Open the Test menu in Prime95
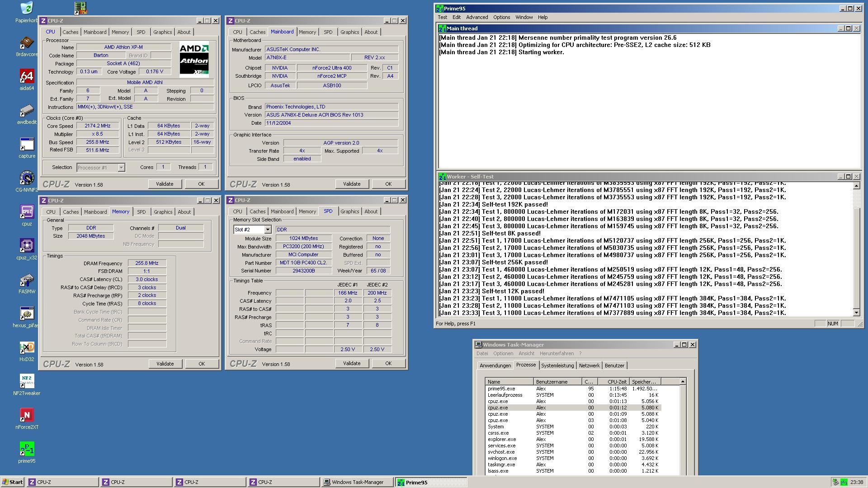This screenshot has height=488, width=868. click(x=442, y=17)
